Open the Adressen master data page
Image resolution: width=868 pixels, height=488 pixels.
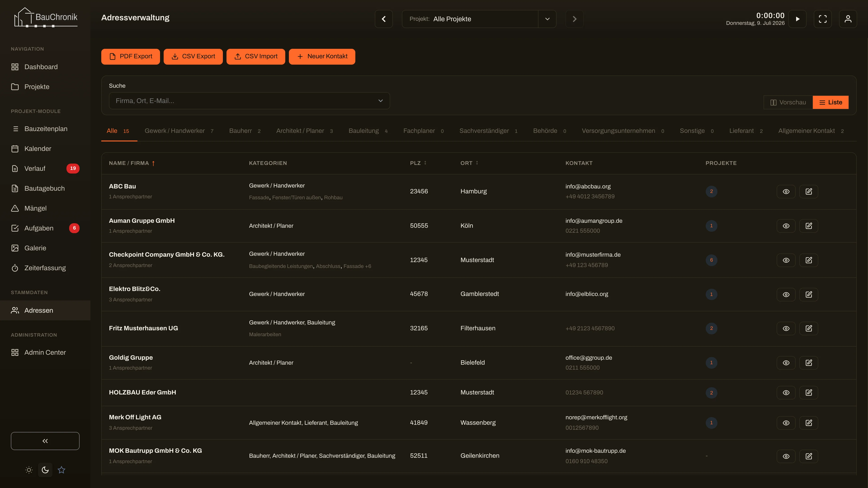45,310
